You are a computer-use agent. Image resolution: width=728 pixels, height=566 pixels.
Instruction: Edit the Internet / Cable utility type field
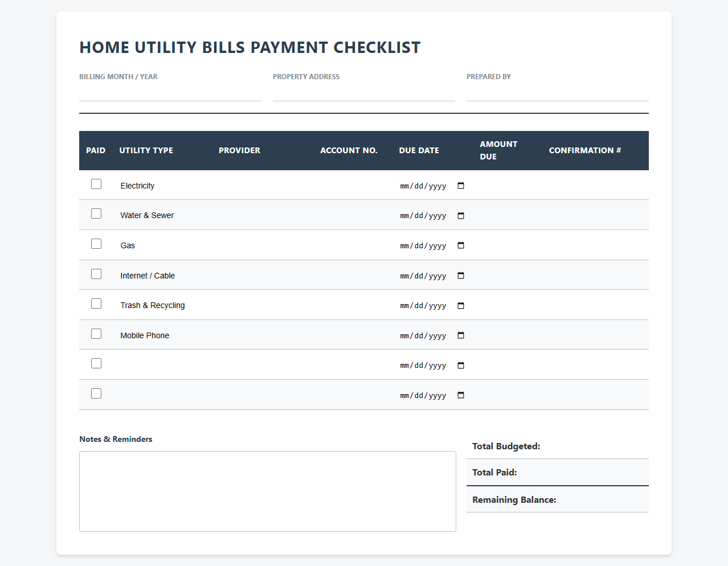[x=162, y=276]
